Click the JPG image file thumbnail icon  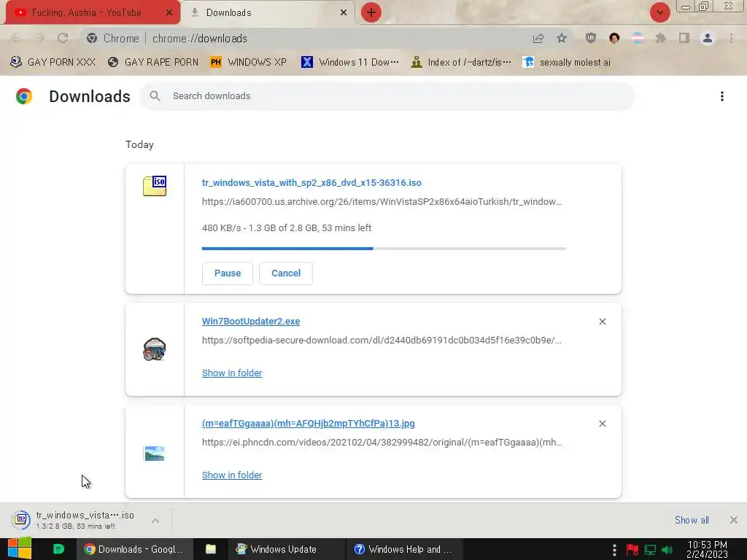tap(154, 454)
